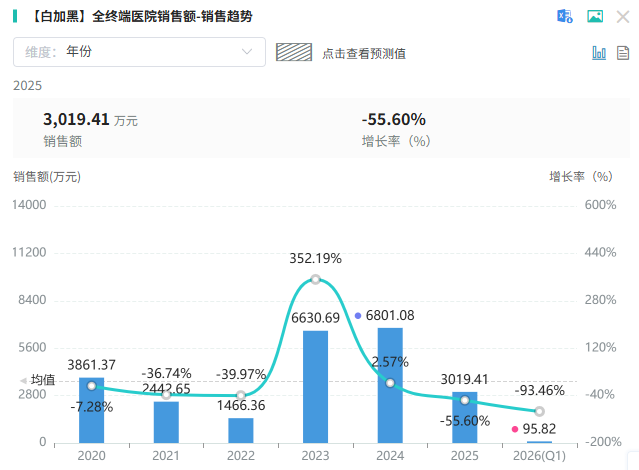639x470 pixels.
Task: Expand dimension selector chevron arrow
Action: [x=247, y=52]
